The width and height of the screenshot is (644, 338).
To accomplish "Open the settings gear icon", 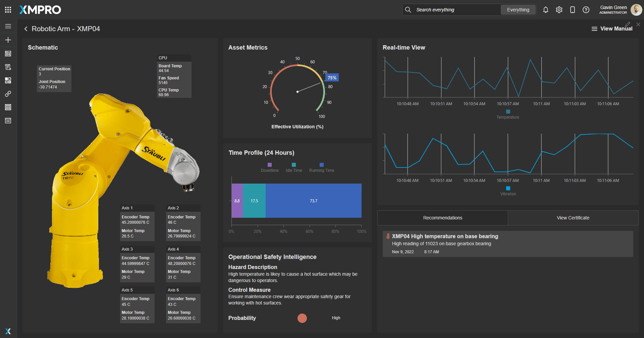I will click(559, 10).
